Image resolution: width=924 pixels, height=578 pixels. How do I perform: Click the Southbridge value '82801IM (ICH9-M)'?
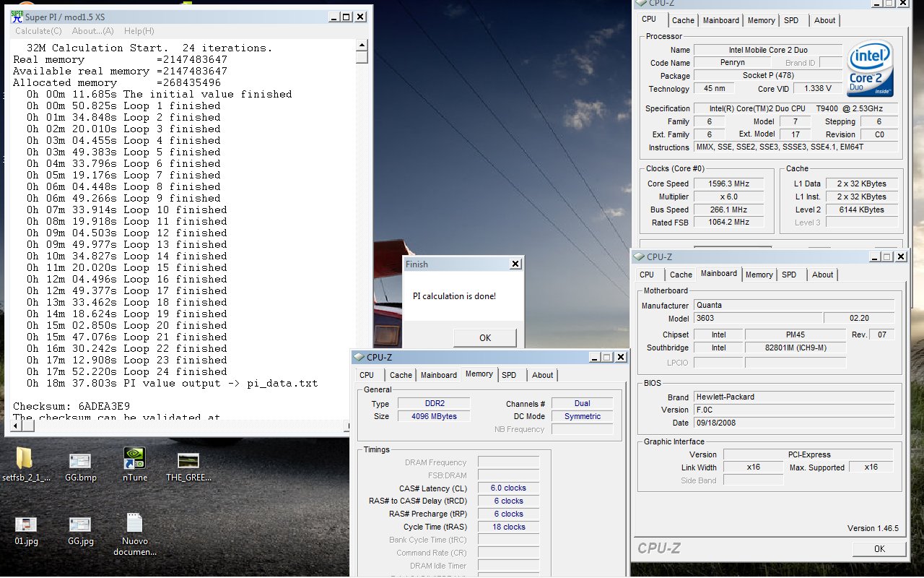pos(795,348)
